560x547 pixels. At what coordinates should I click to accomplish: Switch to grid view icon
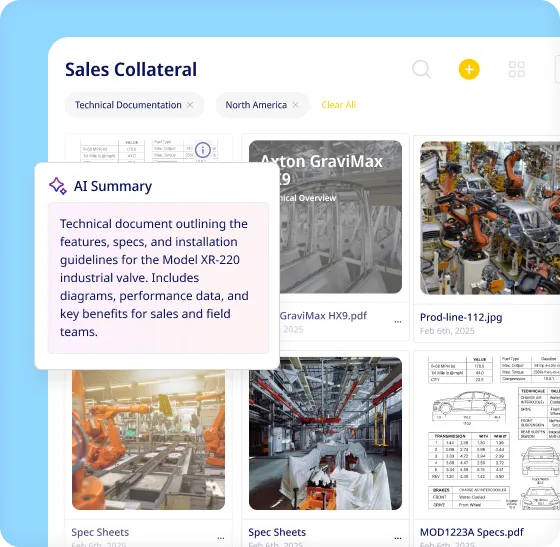[516, 69]
